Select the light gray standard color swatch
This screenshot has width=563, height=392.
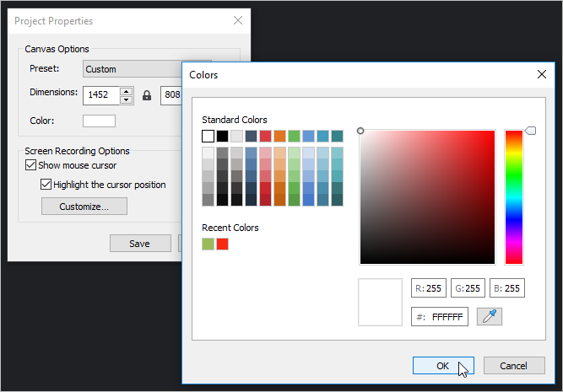coord(236,136)
